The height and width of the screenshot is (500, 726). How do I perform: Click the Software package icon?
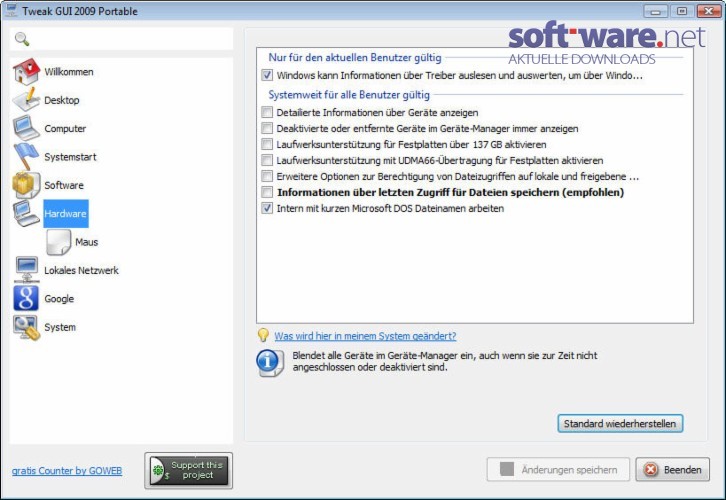26,185
